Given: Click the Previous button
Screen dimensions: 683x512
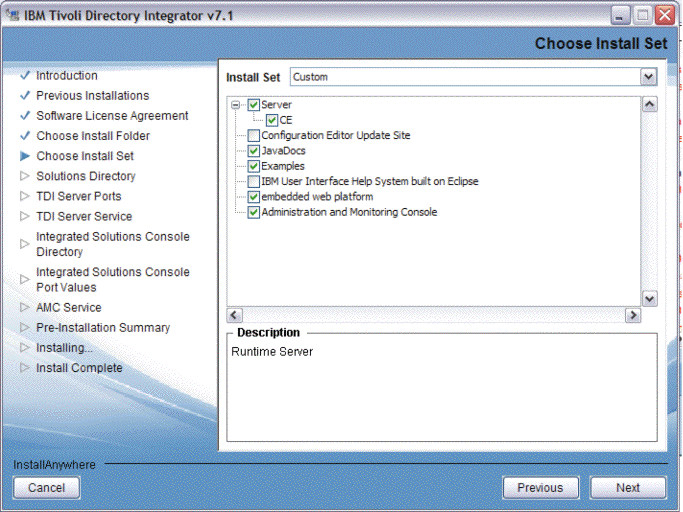Looking at the screenshot, I should tap(541, 488).
